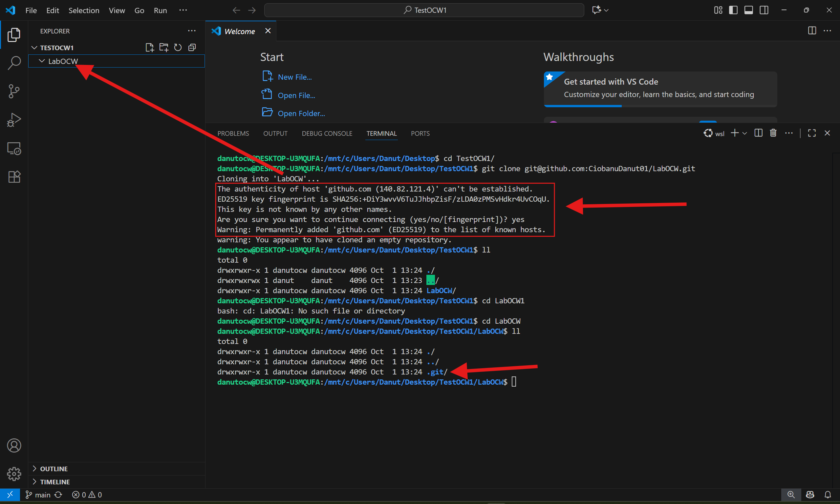This screenshot has width=840, height=504.
Task: Open the Selection menu
Action: (84, 10)
